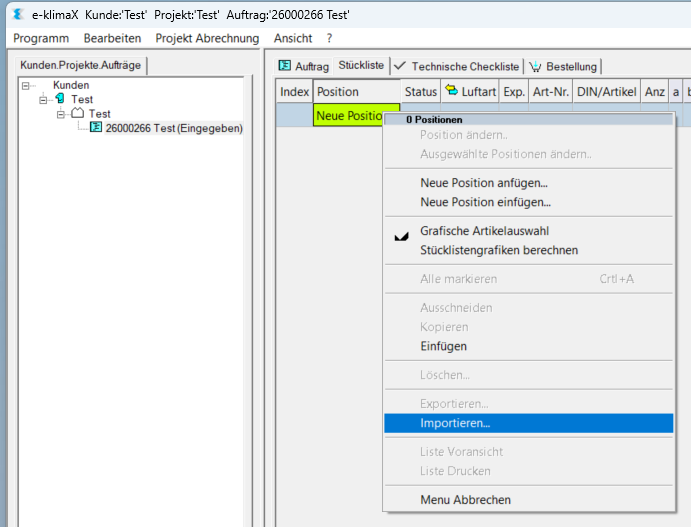Viewport: 691px width, 527px height.
Task: Click the Status column header
Action: 420,92
